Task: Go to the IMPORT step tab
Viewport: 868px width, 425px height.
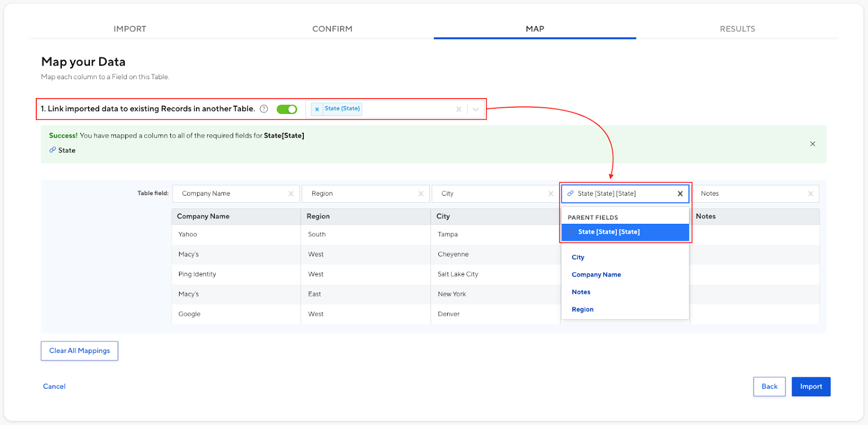Action: 130,29
